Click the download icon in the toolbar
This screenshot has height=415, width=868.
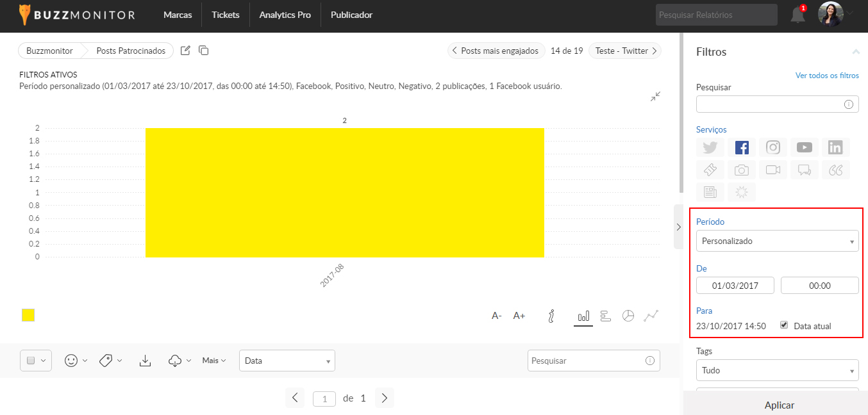pyautogui.click(x=146, y=361)
